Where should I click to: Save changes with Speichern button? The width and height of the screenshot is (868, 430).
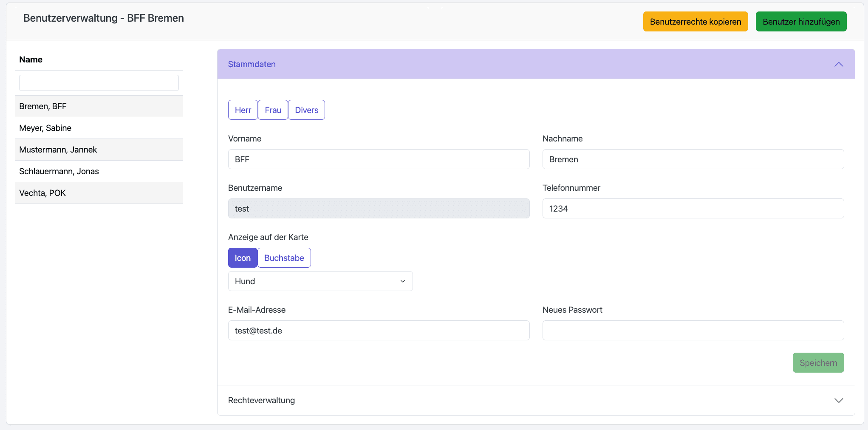(x=818, y=363)
